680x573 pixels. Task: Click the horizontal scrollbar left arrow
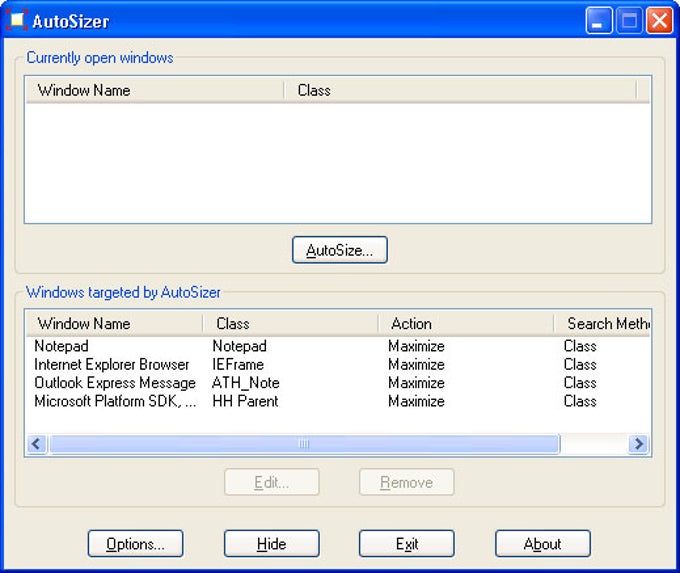coord(37,444)
